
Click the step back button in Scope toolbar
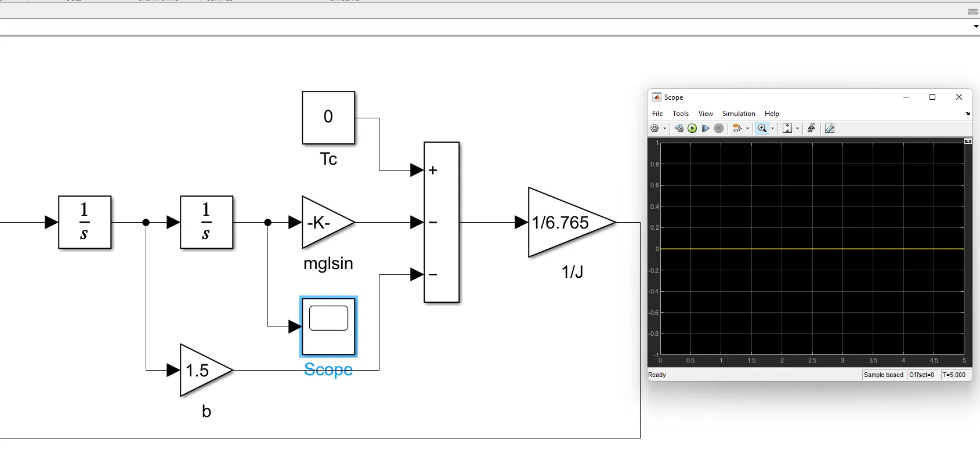(x=679, y=129)
